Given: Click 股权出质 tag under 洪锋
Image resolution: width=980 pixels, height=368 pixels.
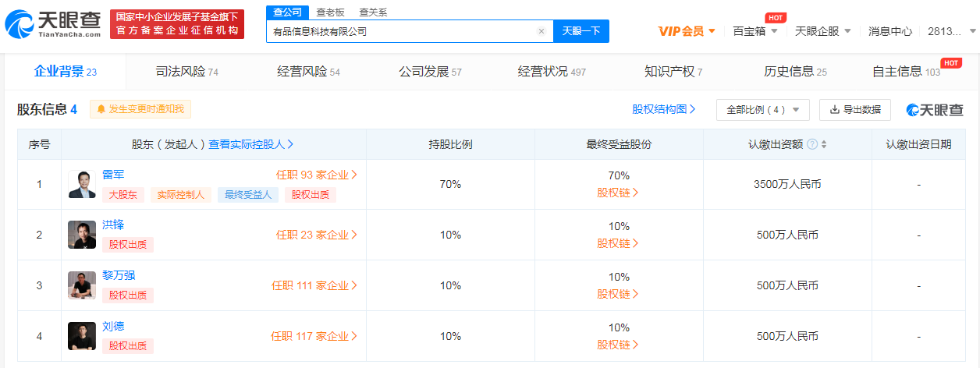Looking at the screenshot, I should point(128,245).
